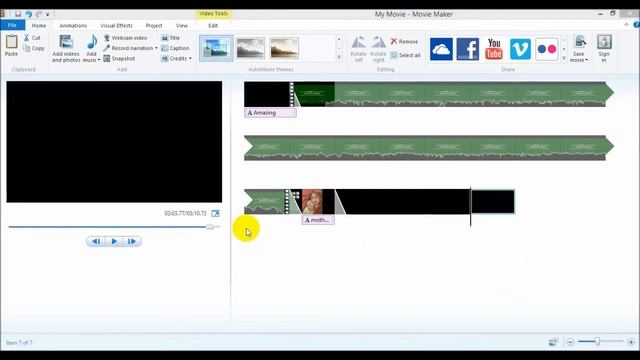Take a Snapshot of the preview
Screen dimensions: 640x360
coord(119,59)
